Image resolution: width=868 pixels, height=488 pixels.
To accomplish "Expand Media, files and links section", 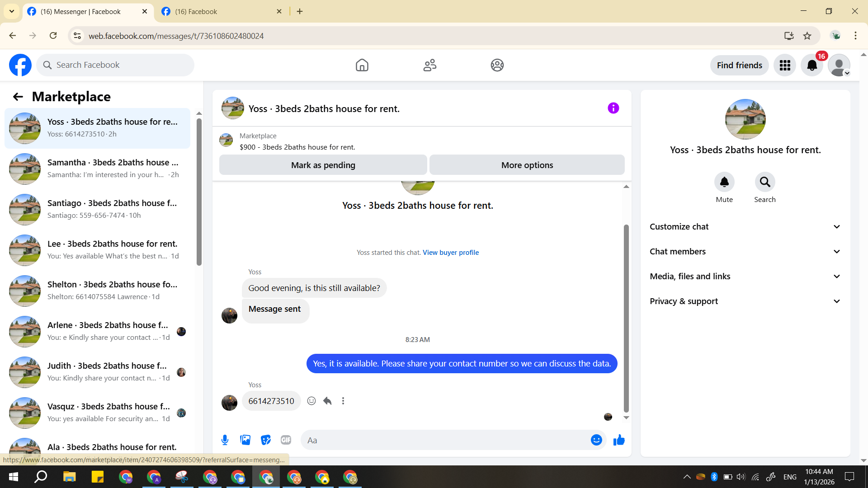I will [x=745, y=277].
